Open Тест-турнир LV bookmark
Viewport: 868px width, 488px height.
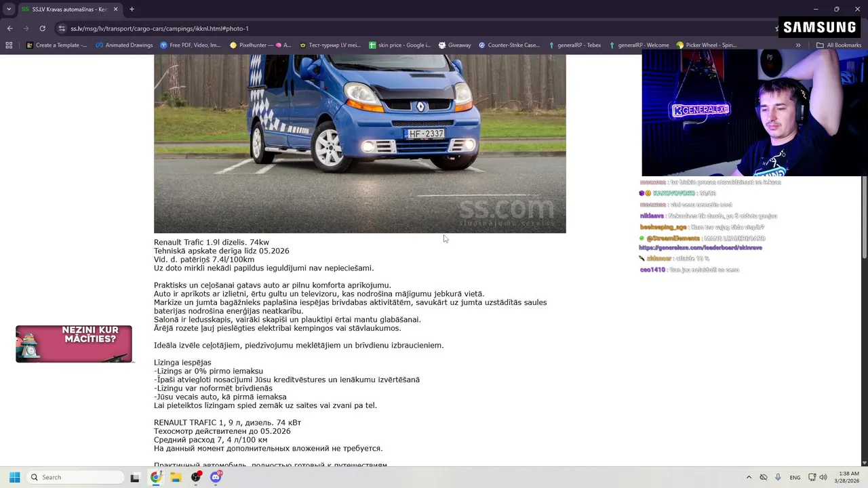point(330,45)
